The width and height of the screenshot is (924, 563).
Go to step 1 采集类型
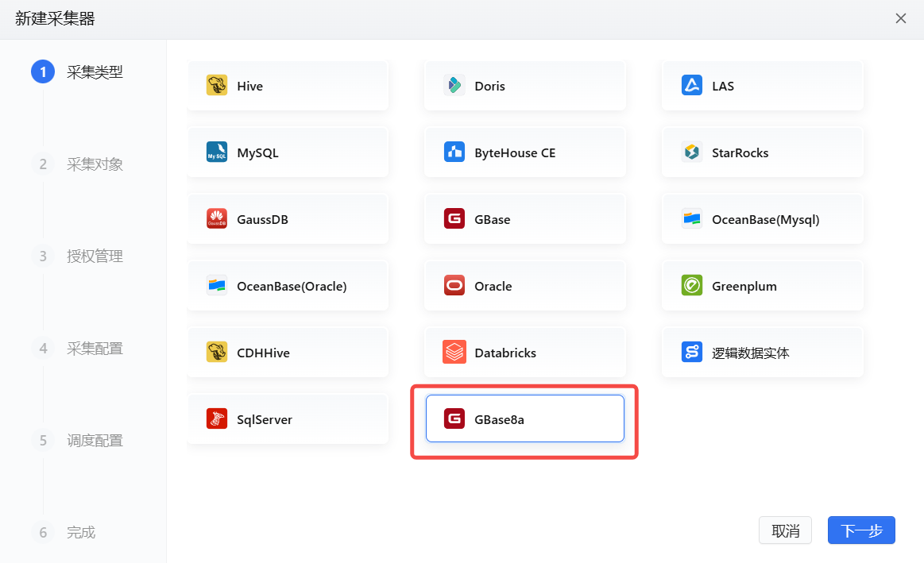tap(77, 71)
